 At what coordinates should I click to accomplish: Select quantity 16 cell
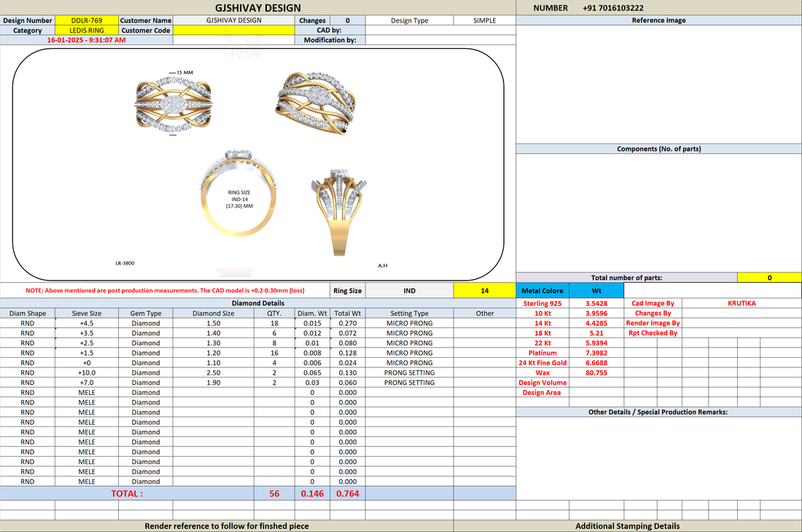tap(274, 353)
